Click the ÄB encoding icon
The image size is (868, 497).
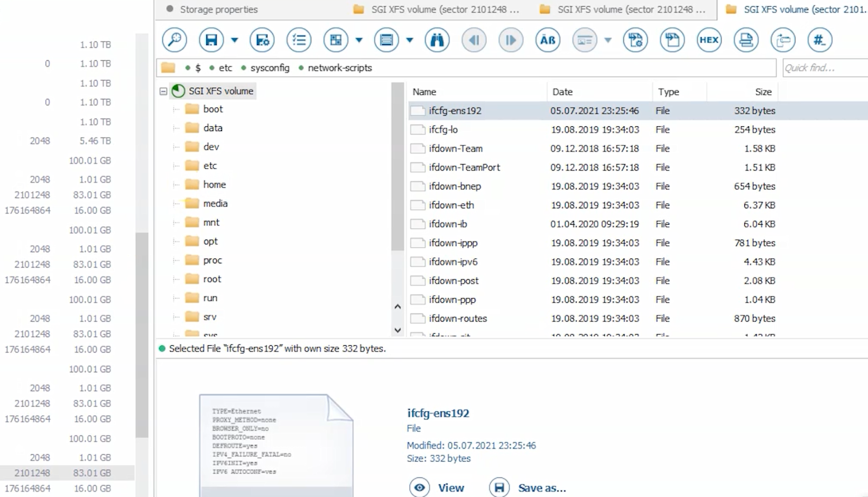(547, 40)
